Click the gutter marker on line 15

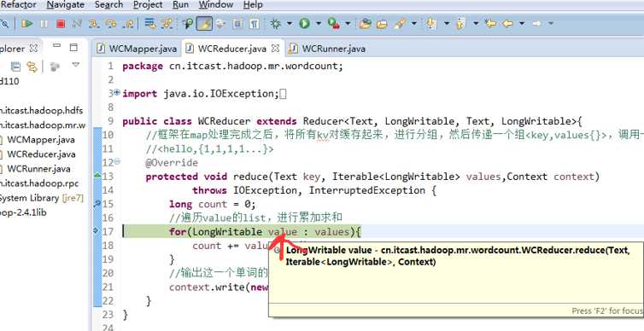tap(97, 203)
